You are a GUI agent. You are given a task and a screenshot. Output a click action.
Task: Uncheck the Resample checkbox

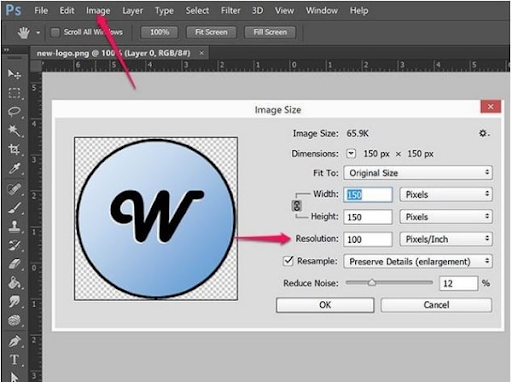(x=288, y=261)
